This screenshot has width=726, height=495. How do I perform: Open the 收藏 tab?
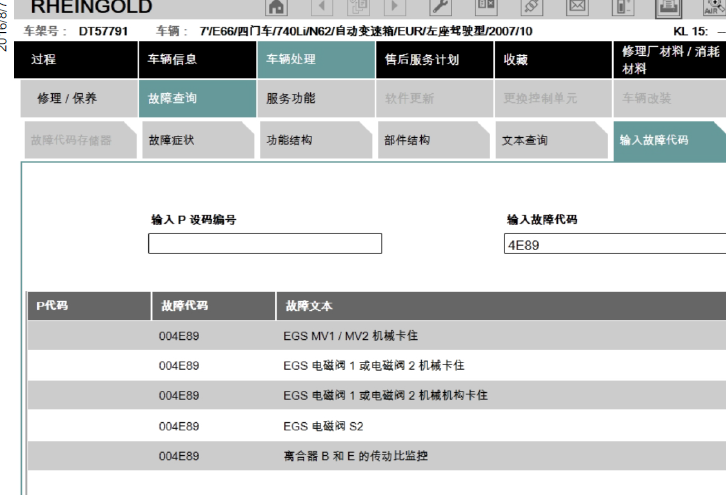553,59
